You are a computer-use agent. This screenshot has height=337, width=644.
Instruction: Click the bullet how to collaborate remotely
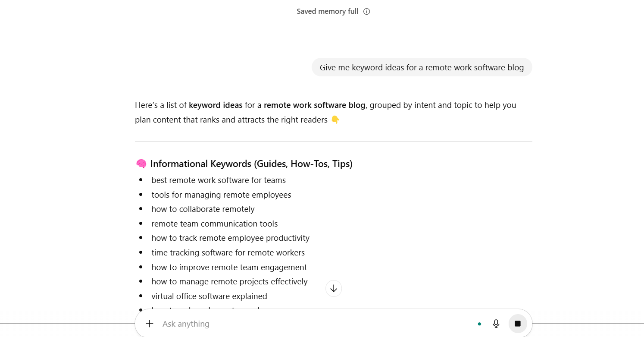[x=203, y=209]
